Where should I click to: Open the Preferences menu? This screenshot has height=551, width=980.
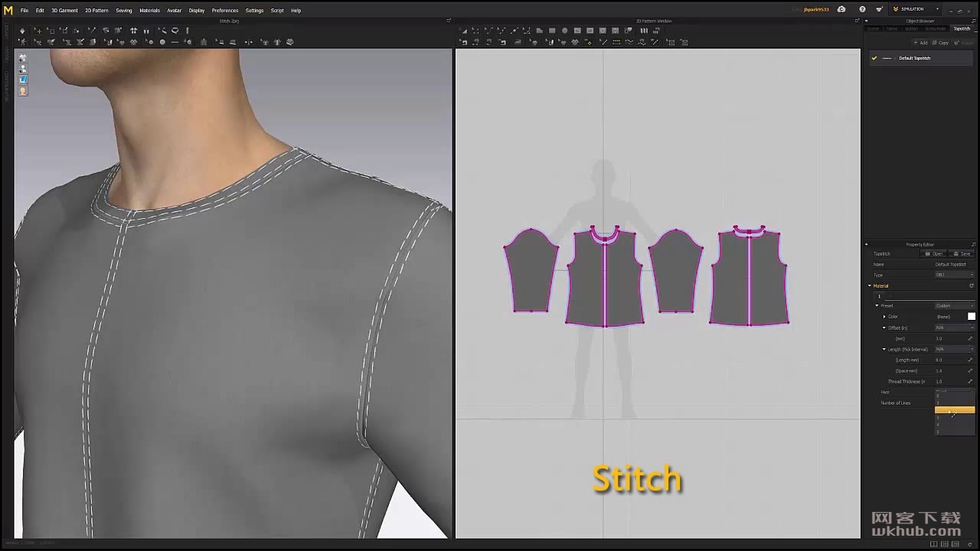tap(225, 10)
